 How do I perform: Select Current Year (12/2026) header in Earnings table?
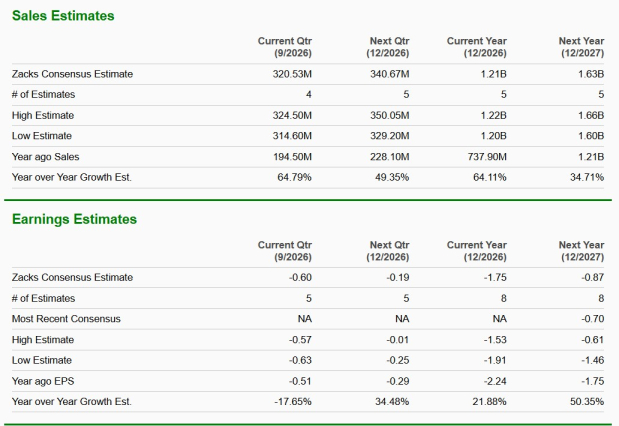click(476, 251)
